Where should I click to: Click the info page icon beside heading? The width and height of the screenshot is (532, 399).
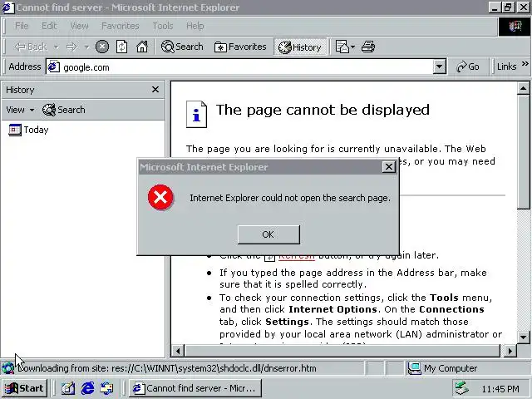[x=196, y=115]
